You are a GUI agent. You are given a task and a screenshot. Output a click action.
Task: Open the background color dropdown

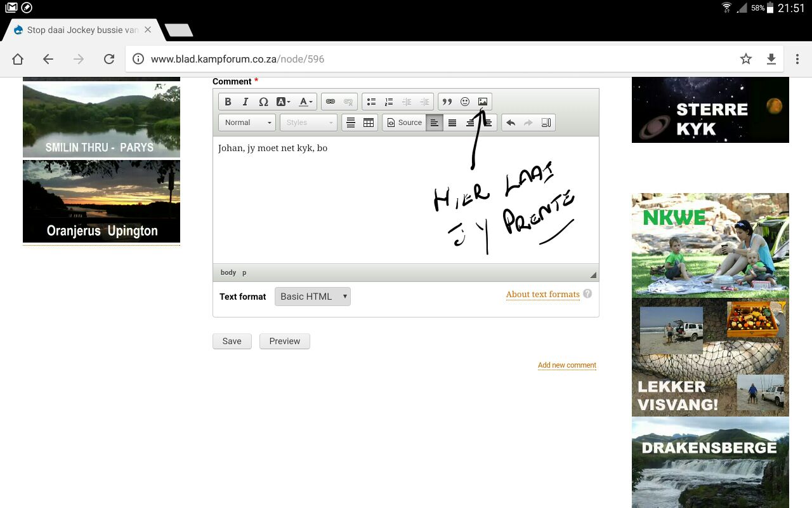click(x=283, y=102)
